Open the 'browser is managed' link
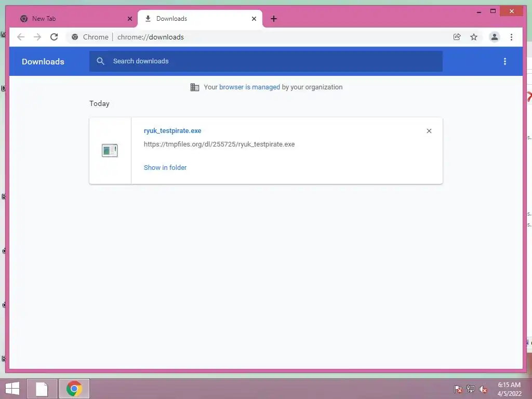This screenshot has height=399, width=532. pos(249,87)
